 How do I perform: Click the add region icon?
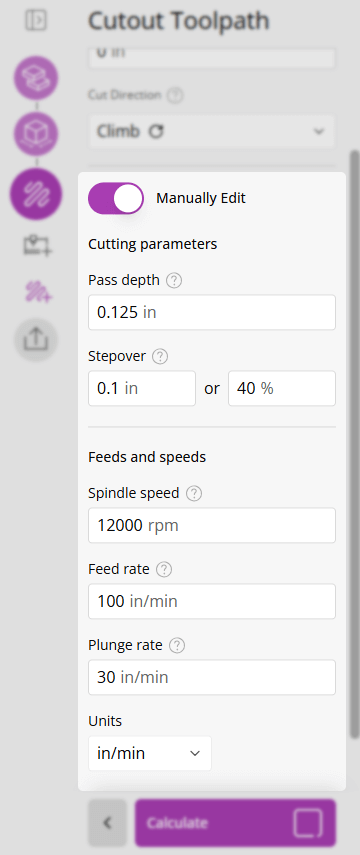[37, 246]
